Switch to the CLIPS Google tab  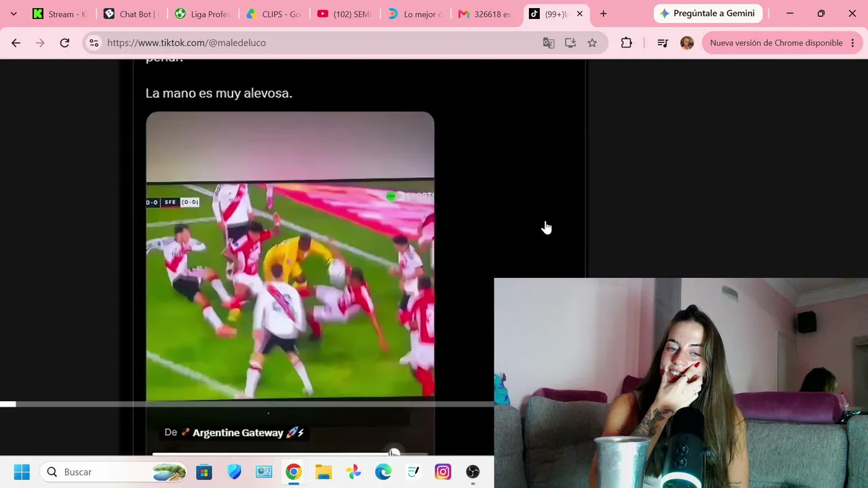point(273,14)
